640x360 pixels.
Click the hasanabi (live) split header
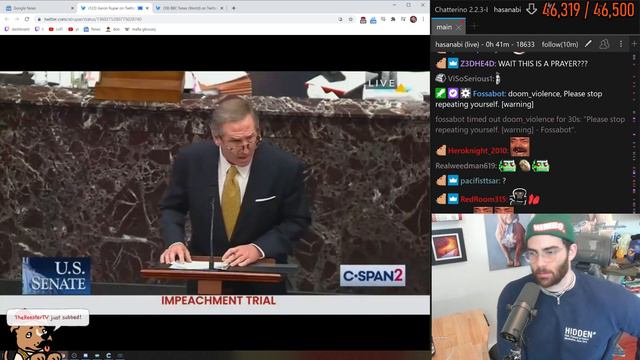(x=484, y=44)
